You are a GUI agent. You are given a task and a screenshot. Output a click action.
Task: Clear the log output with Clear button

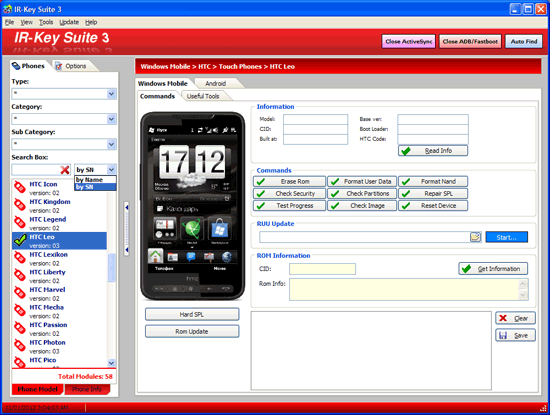pos(515,318)
